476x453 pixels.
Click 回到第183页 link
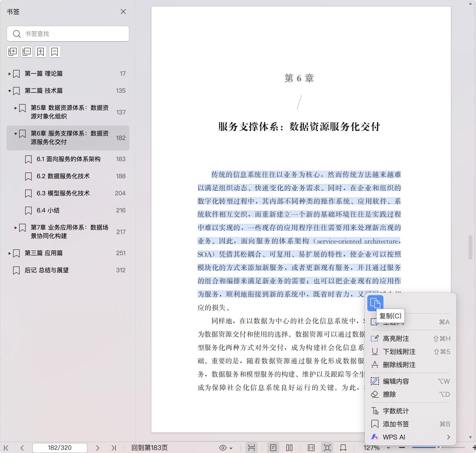(149, 448)
